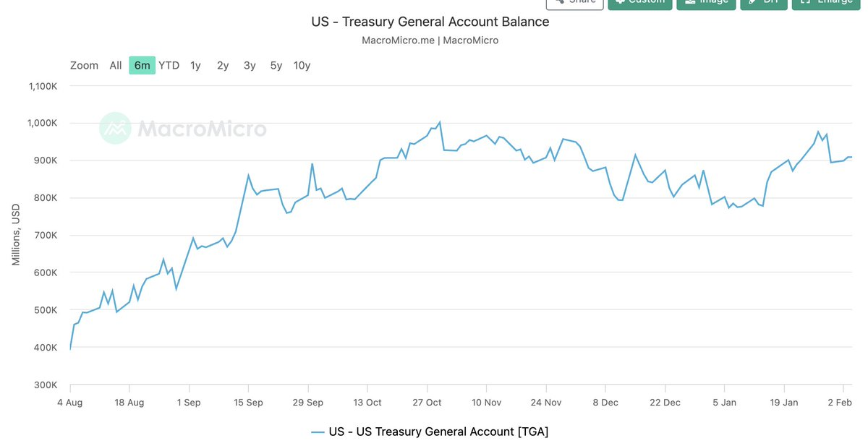Viewport: 868px width, 446px height.
Task: Open the Custom chart settings
Action: tap(640, 3)
